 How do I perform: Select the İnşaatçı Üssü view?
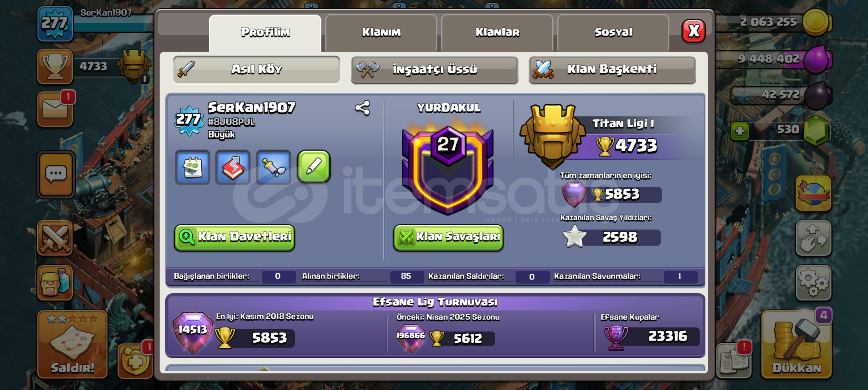(x=435, y=69)
